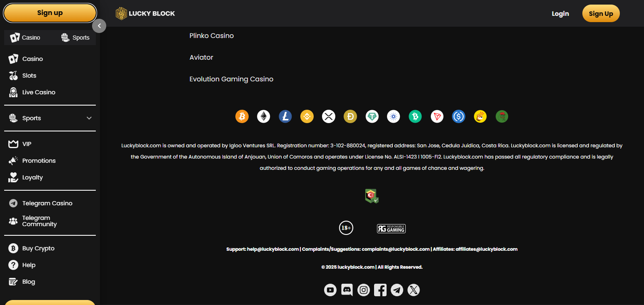Click the header Sign Up button
Image resolution: width=644 pixels, height=305 pixels.
(601, 14)
